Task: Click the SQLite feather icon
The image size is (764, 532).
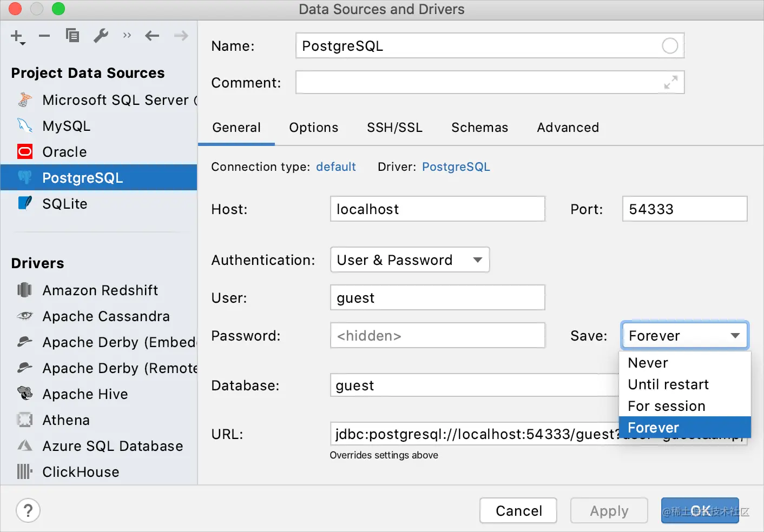Action: click(25, 203)
